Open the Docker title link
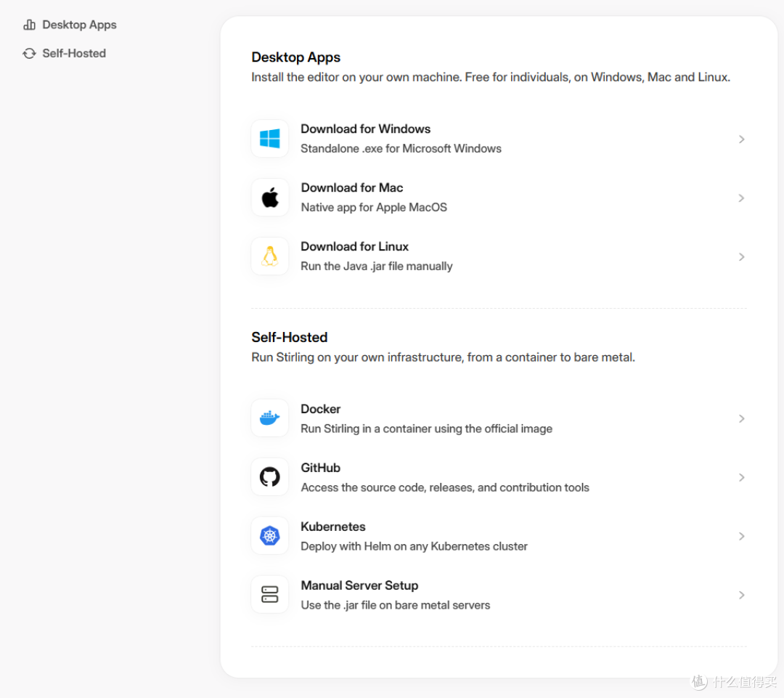The height and width of the screenshot is (698, 784). click(x=321, y=409)
